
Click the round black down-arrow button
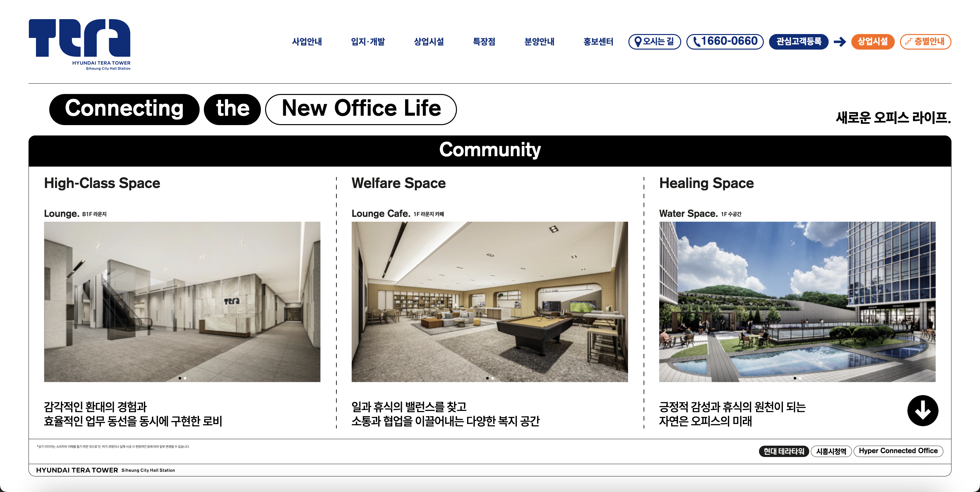click(923, 411)
